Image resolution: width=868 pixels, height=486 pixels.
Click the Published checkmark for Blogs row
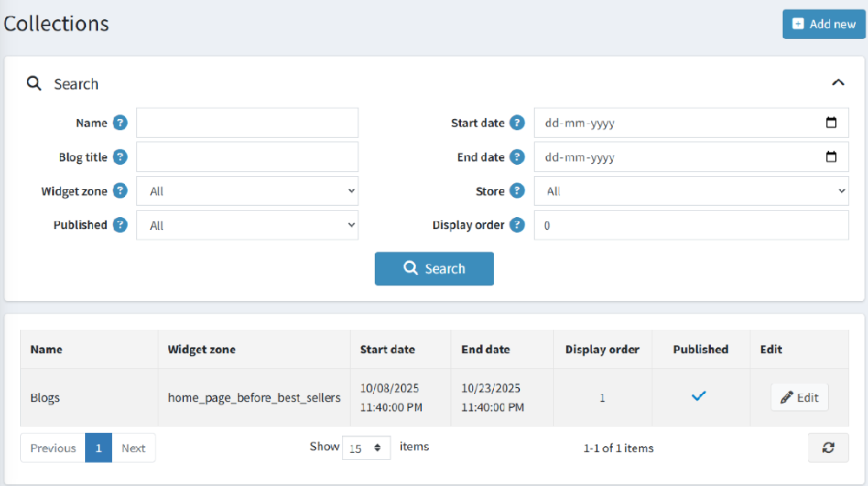tap(699, 397)
